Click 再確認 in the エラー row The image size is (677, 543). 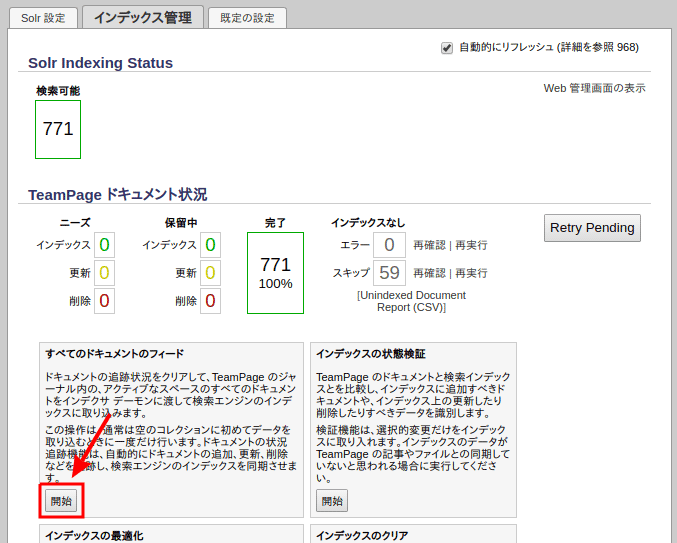point(429,245)
